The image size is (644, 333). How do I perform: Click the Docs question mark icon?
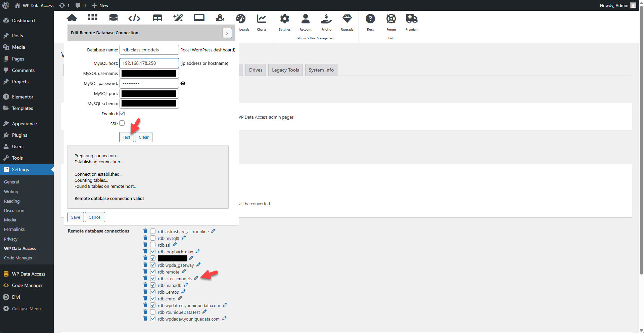(370, 19)
